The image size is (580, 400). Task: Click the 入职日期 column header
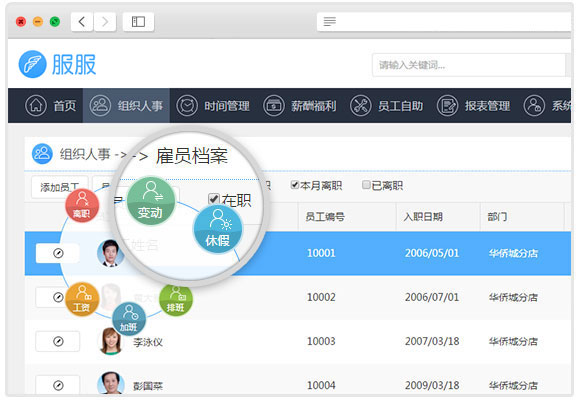point(423,216)
